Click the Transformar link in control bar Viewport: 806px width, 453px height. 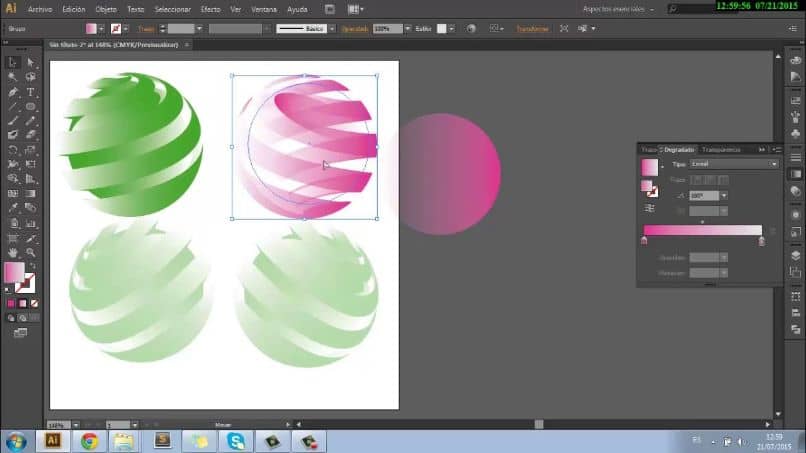coord(532,29)
